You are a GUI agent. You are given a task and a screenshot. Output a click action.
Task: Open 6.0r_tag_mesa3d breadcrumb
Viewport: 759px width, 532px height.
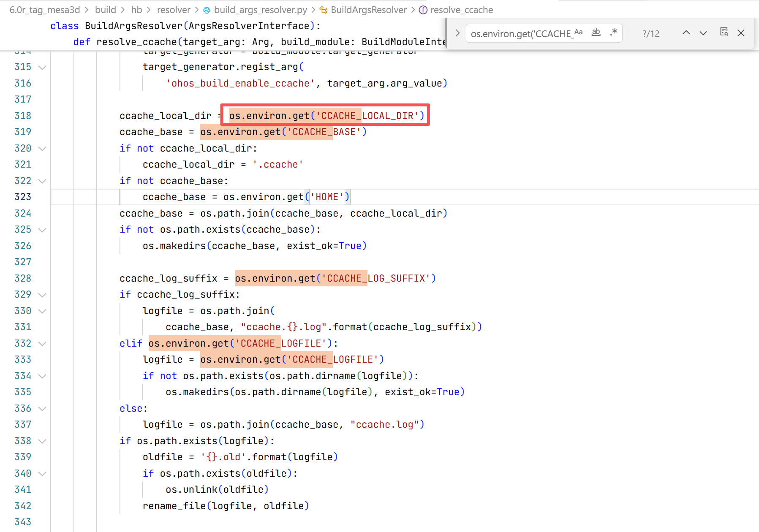coord(45,10)
